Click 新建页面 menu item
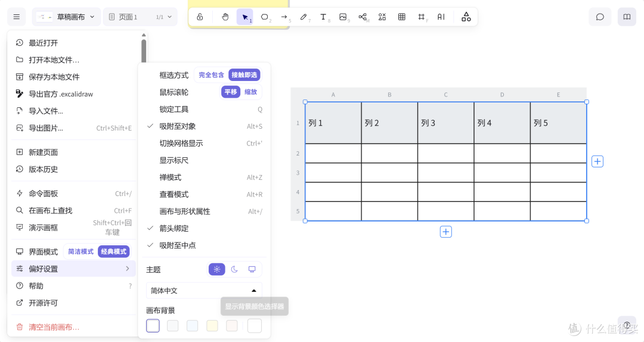The image size is (644, 342). pos(73,153)
